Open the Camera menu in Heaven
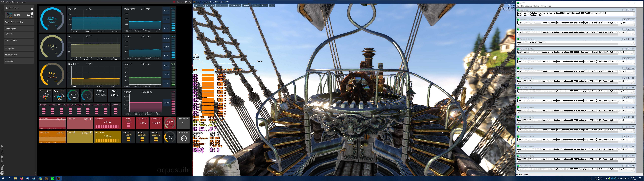Viewport: 644px width, 181px height. click(211, 5)
